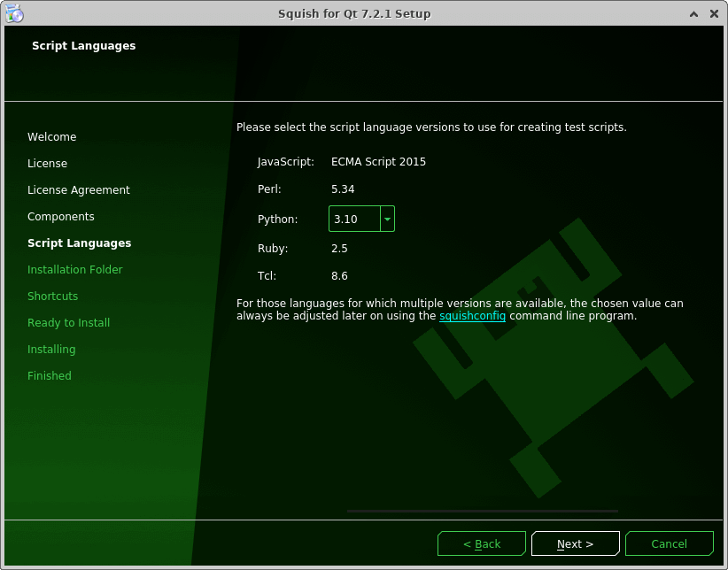Select the Installation Folder step
Viewport: 728px width, 570px height.
74,270
